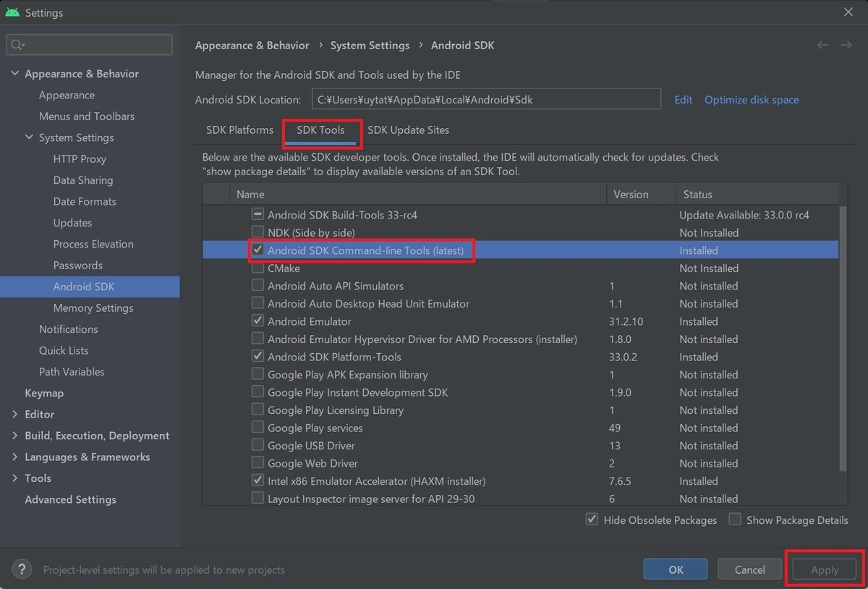Click the search magnifier icon in settings
The image size is (868, 589).
(16, 45)
